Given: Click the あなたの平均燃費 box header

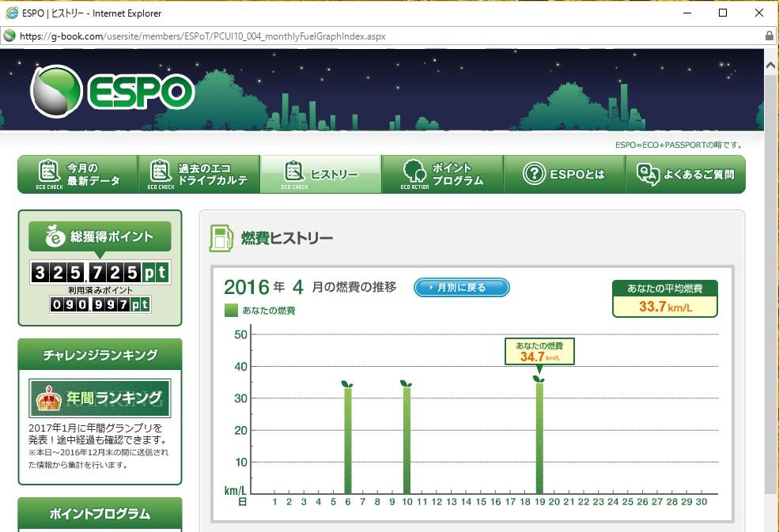Looking at the screenshot, I should coord(665,289).
